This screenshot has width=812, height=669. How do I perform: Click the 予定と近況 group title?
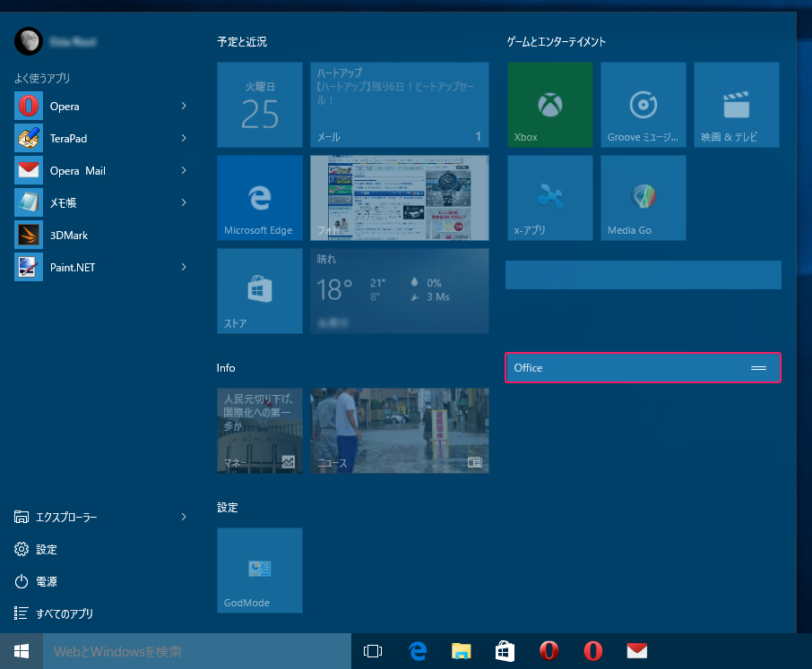pos(242,42)
